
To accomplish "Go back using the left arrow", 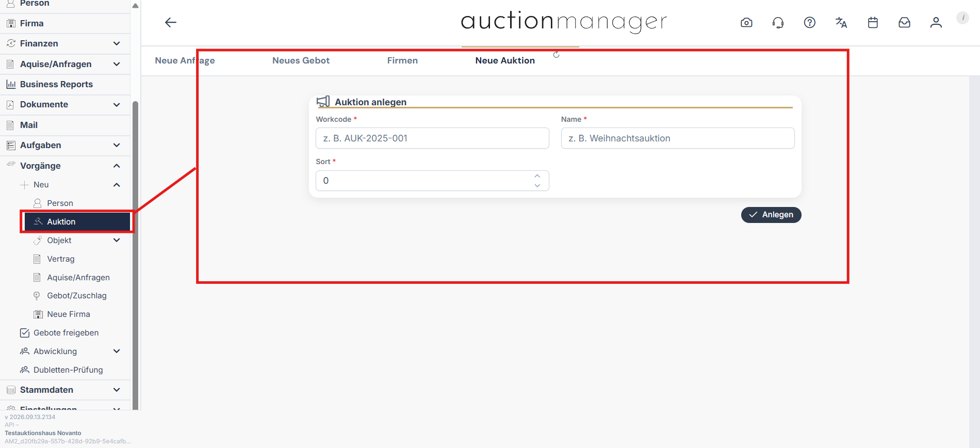I will [x=171, y=22].
